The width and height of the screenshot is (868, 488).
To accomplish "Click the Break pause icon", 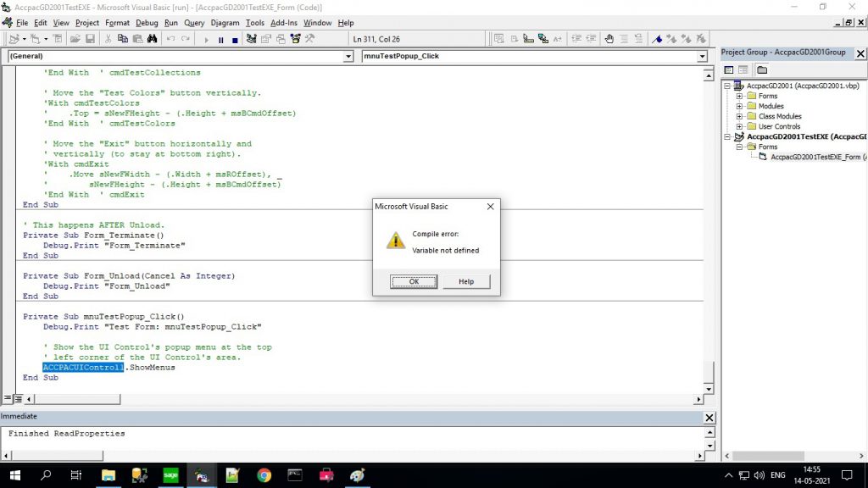I will pyautogui.click(x=221, y=39).
